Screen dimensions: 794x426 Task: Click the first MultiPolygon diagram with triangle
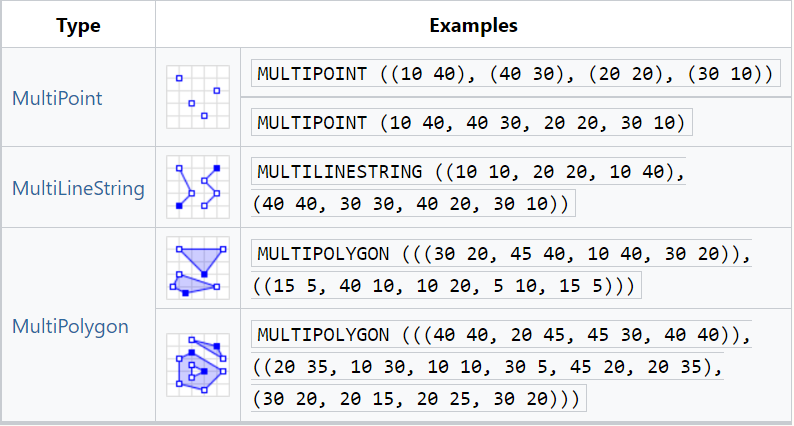[x=198, y=269]
